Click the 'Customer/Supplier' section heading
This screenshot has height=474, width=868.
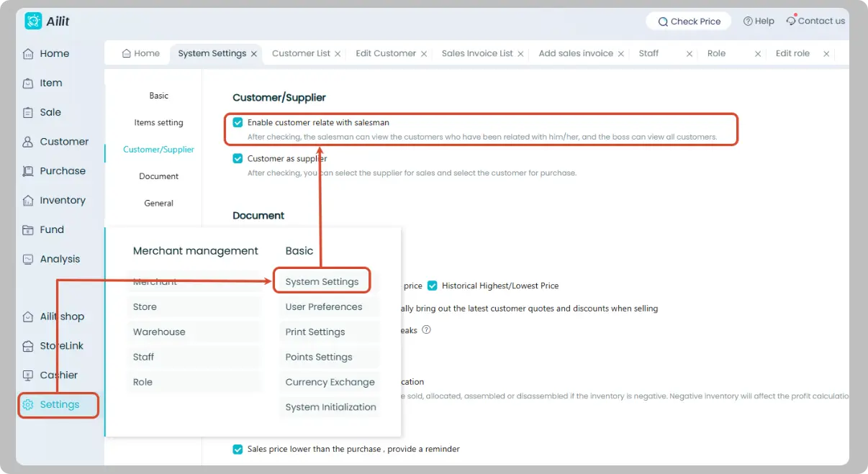point(279,97)
